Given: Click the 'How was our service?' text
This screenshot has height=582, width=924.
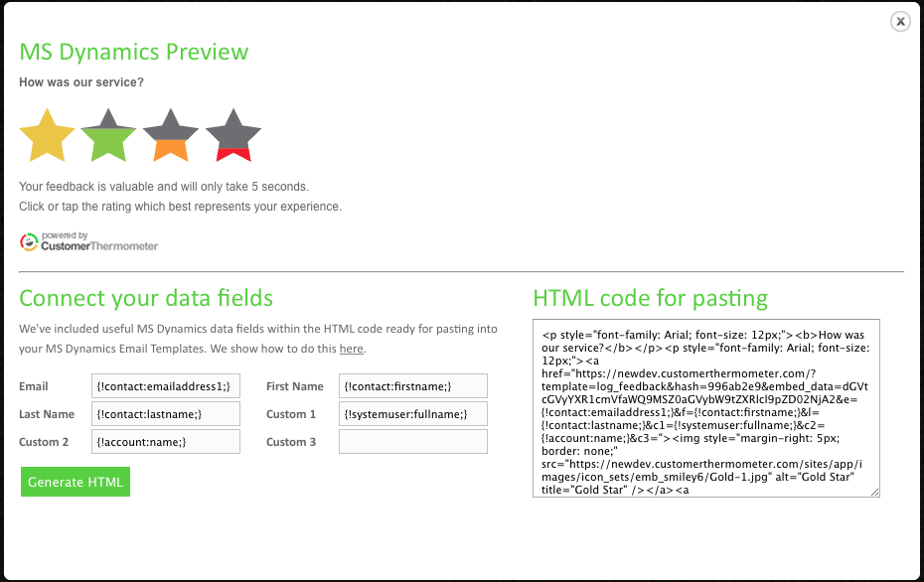Looking at the screenshot, I should [81, 82].
